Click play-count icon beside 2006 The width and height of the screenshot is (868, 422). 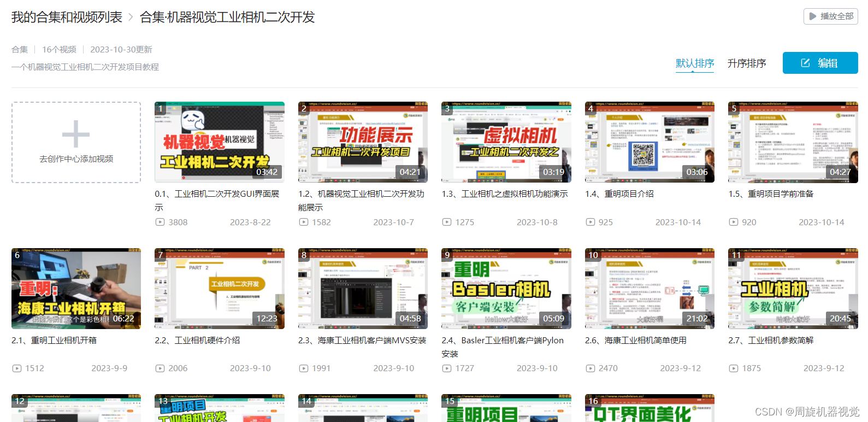pos(160,368)
